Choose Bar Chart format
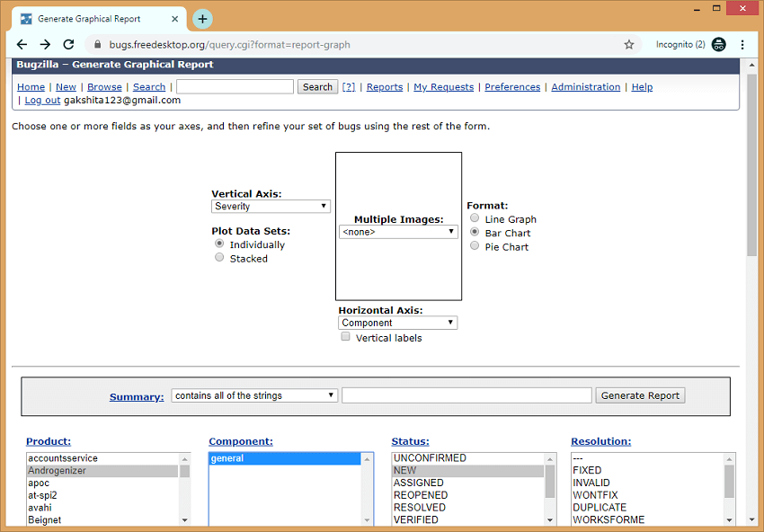This screenshot has height=532, width=764. pyautogui.click(x=475, y=232)
